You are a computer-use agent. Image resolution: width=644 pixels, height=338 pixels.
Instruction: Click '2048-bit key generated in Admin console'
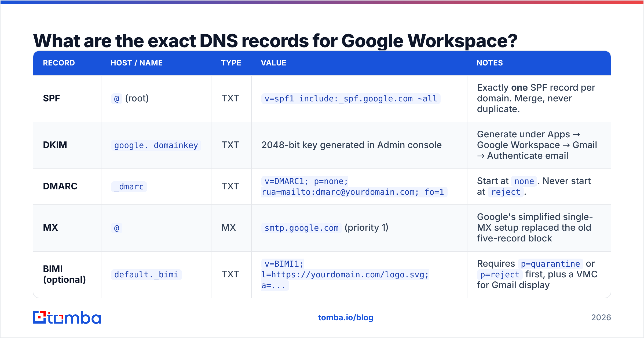[x=352, y=145]
